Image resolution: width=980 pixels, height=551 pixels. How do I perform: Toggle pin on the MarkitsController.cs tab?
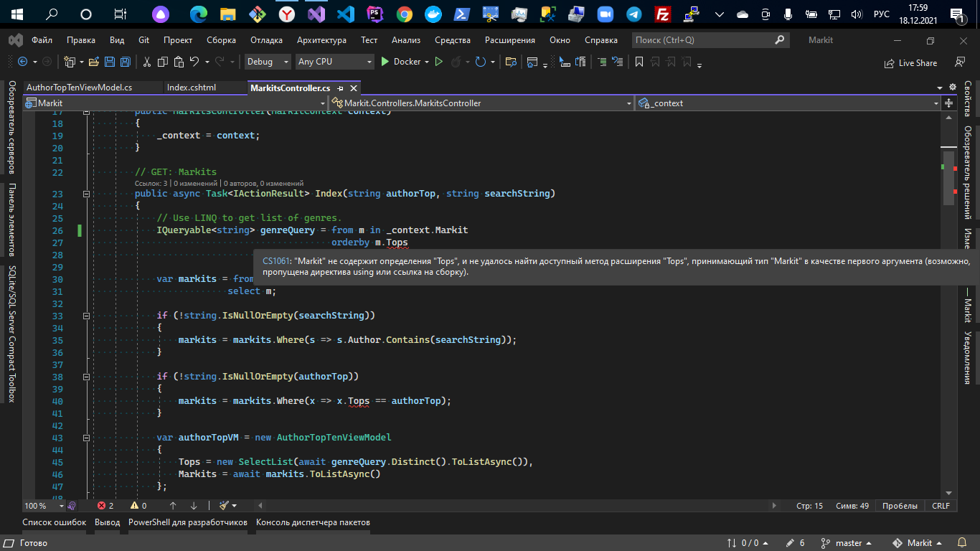pos(341,88)
